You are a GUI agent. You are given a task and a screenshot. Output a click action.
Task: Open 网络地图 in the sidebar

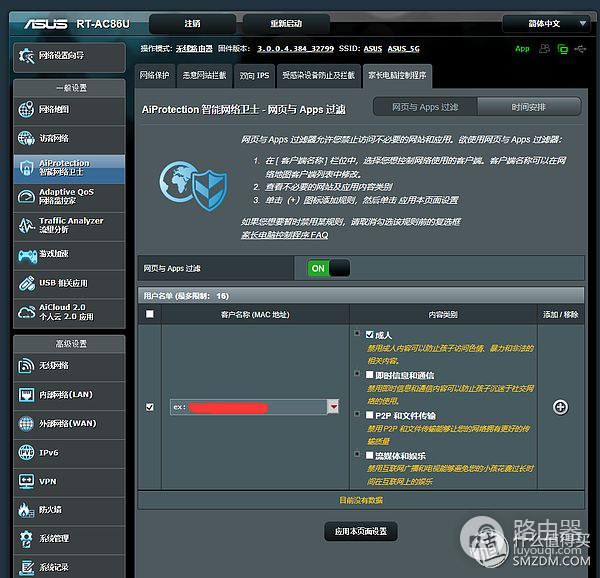[x=68, y=110]
